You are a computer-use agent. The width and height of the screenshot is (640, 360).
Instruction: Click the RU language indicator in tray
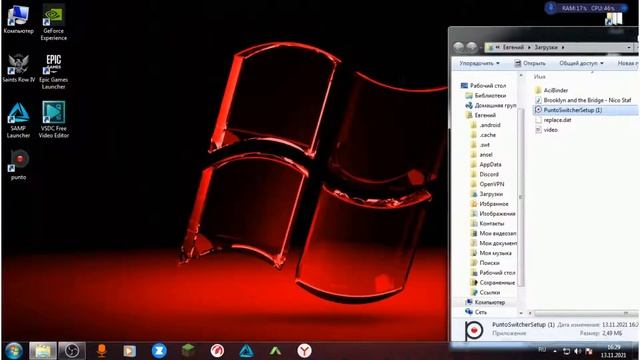point(542,350)
